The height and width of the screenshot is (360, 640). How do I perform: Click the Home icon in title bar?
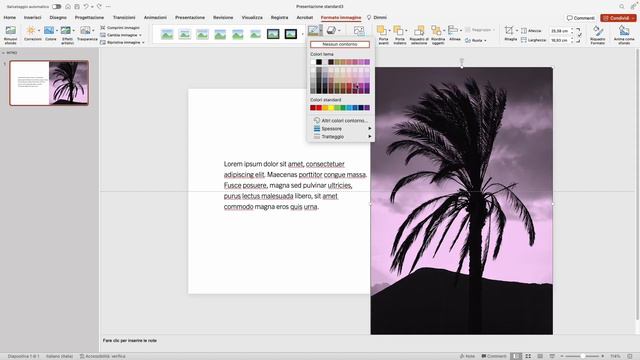(x=68, y=7)
